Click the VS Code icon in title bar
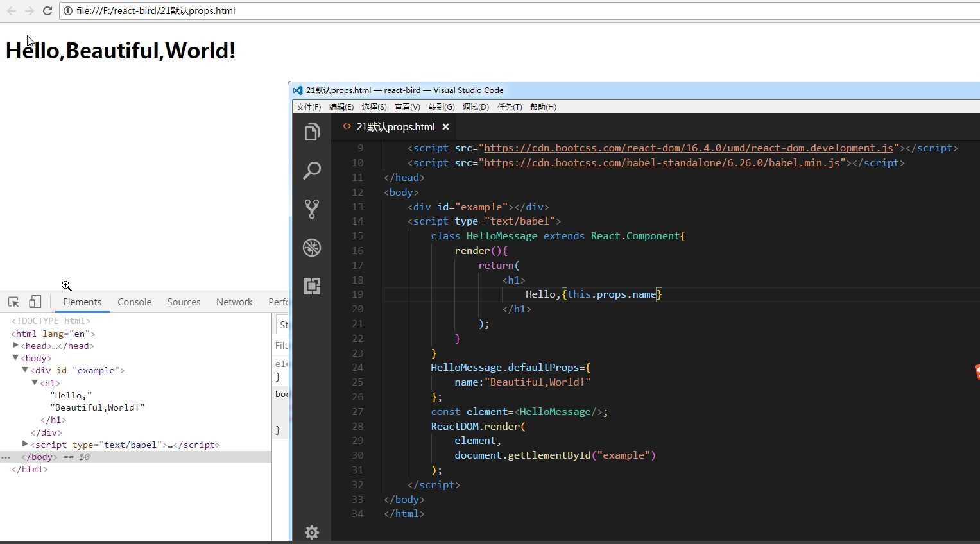The height and width of the screenshot is (544, 980). coord(298,90)
